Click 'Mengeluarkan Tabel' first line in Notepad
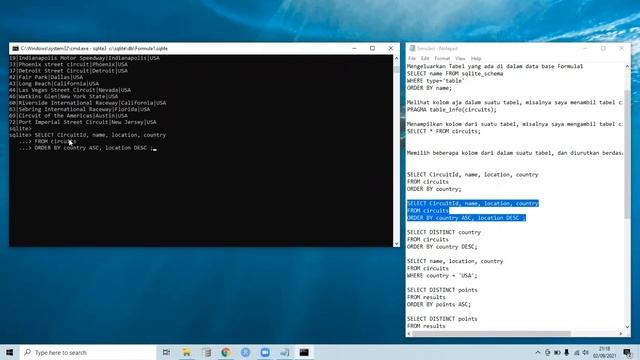Image resolution: width=640 pixels, height=360 pixels. (495, 66)
